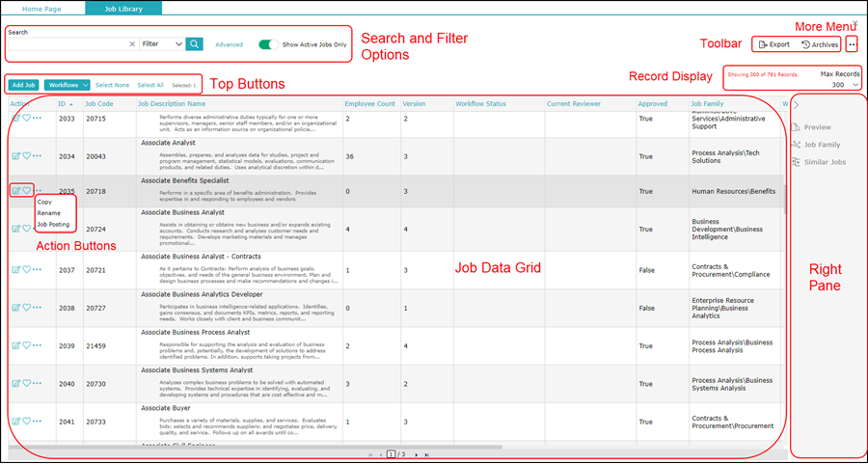Expand the Workflows dropdown button
Image resolution: width=868 pixels, height=464 pixels.
68,85
